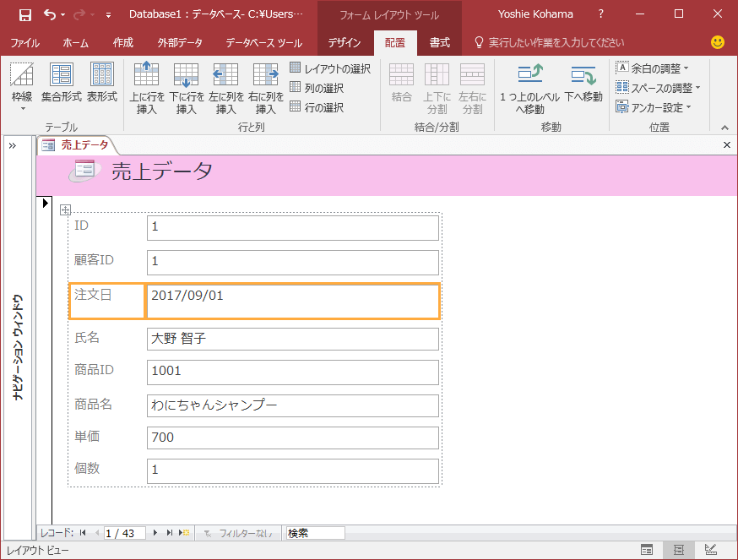Switch to the ホーム ribbon tab
738x560 pixels.
click(x=75, y=43)
